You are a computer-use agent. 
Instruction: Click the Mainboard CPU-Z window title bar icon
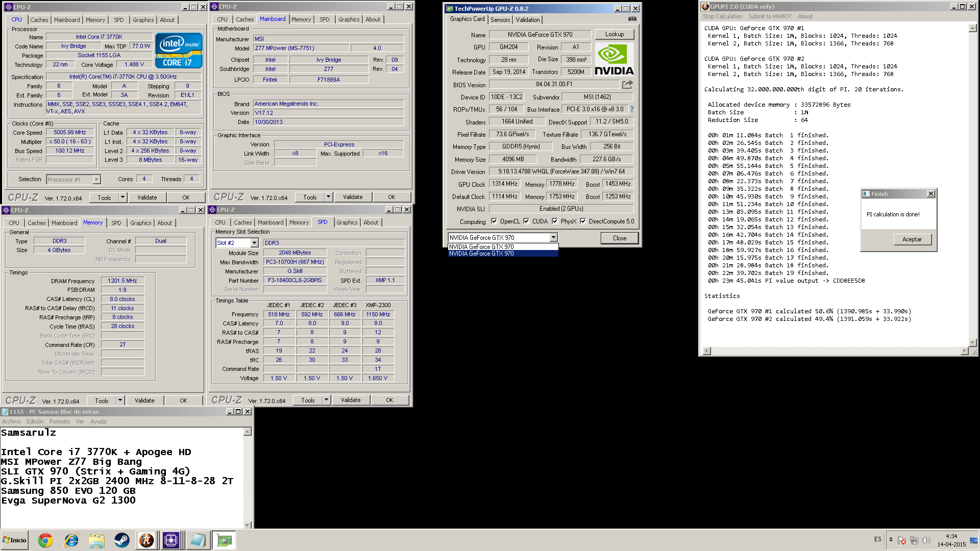click(x=214, y=7)
